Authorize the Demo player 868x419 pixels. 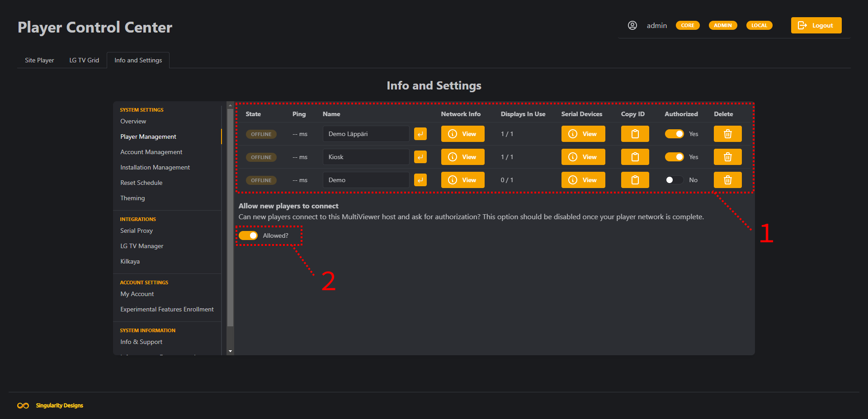[x=674, y=180]
